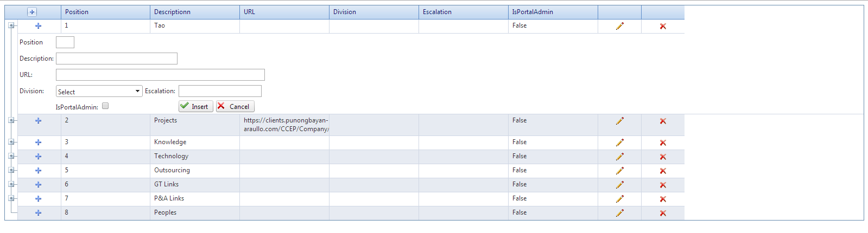Remove the Technology row via red X
The width and height of the screenshot is (868, 233).
[663, 157]
